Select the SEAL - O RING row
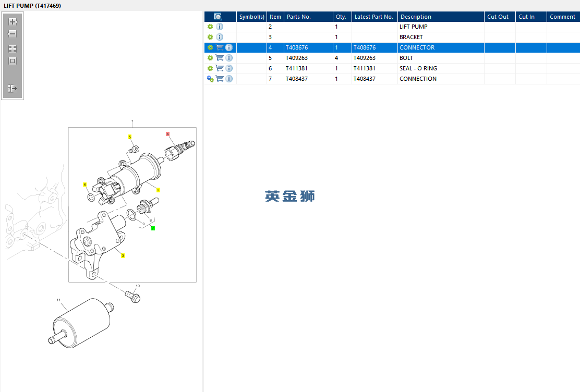Image resolution: width=580 pixels, height=392 pixels. pyautogui.click(x=392, y=68)
